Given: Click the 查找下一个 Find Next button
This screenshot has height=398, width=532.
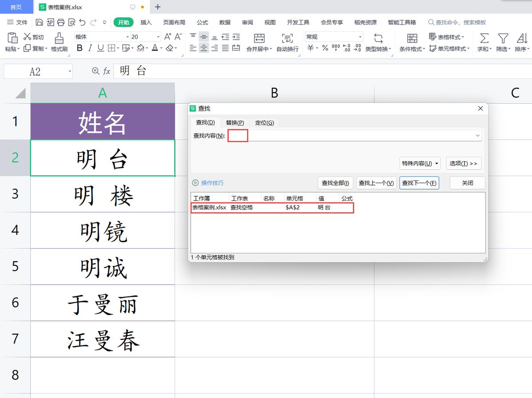Looking at the screenshot, I should tap(419, 183).
